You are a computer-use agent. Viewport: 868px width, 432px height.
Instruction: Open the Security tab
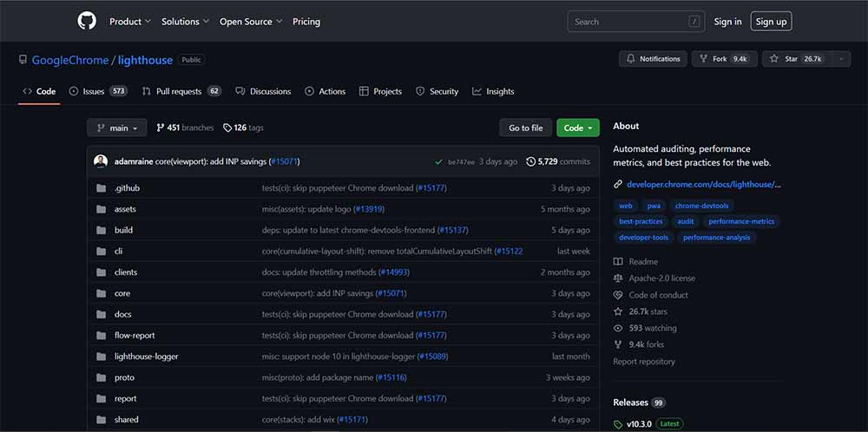point(437,91)
